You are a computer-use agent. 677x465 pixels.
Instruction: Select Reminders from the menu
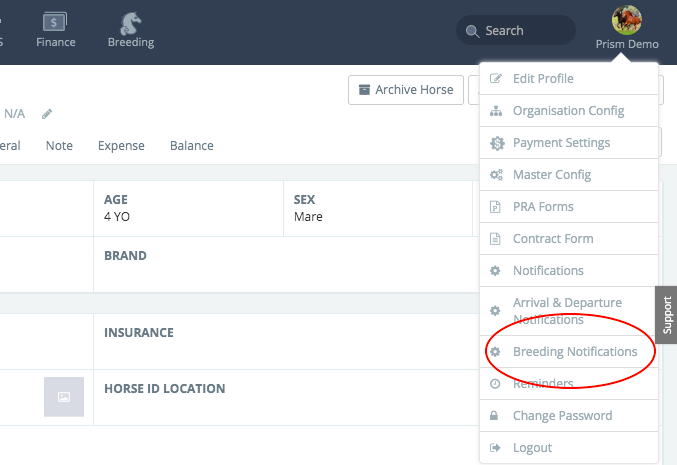569,383
